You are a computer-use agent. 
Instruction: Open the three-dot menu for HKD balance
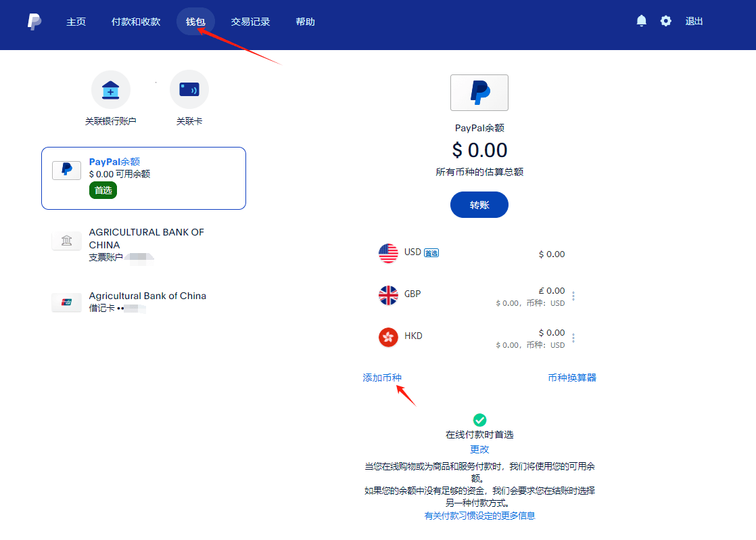[x=573, y=338]
